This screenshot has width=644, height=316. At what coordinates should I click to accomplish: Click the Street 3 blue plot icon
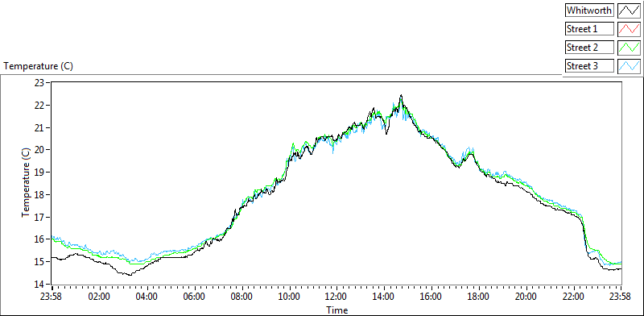click(629, 66)
